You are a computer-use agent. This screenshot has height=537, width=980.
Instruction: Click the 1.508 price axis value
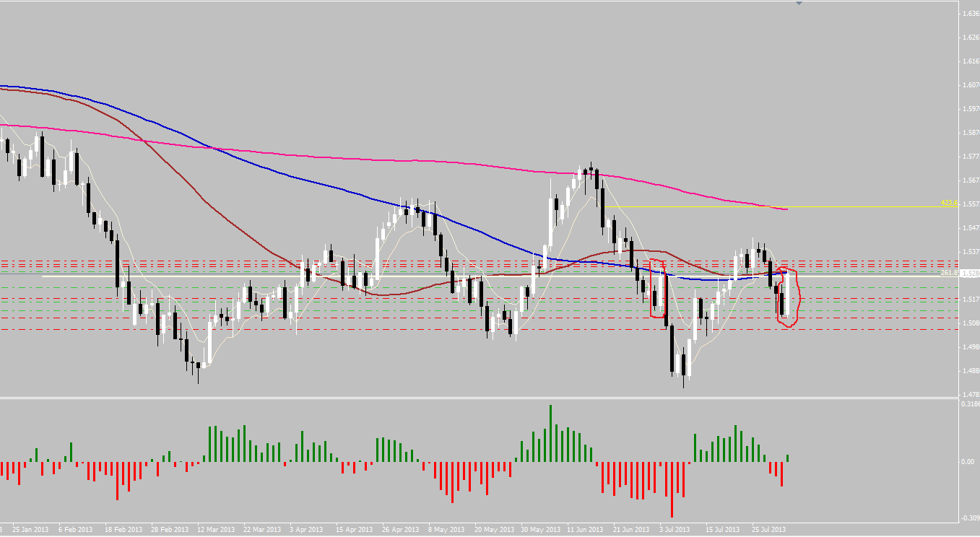(970, 323)
